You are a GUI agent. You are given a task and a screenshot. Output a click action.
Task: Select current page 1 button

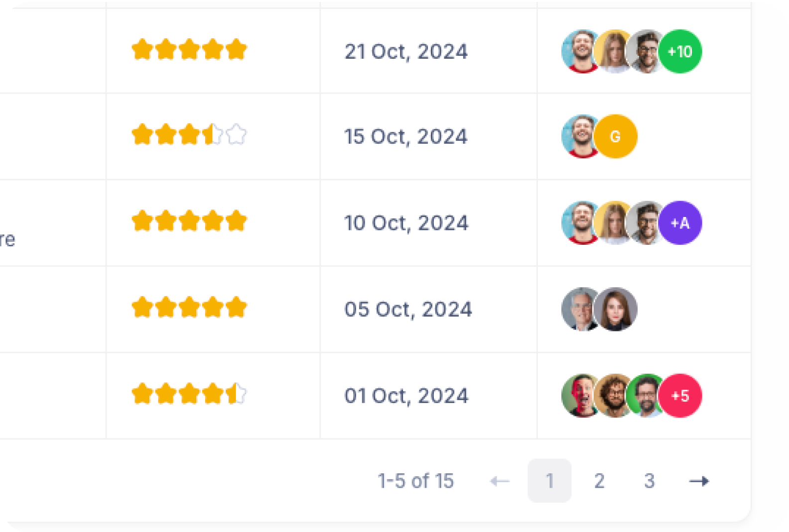tap(549, 481)
